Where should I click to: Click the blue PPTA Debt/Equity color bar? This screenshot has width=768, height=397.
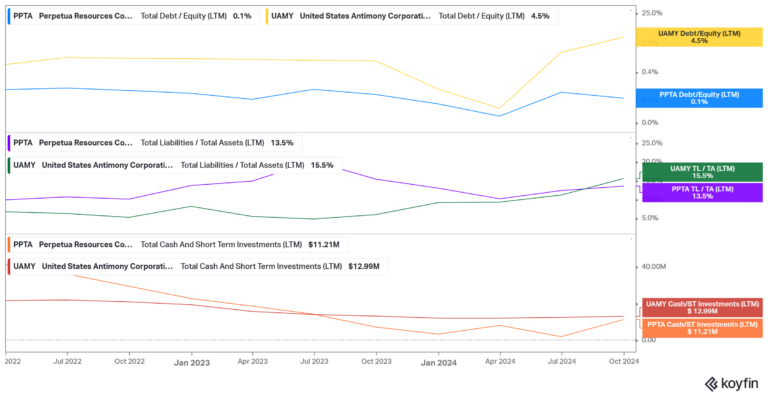[9, 16]
